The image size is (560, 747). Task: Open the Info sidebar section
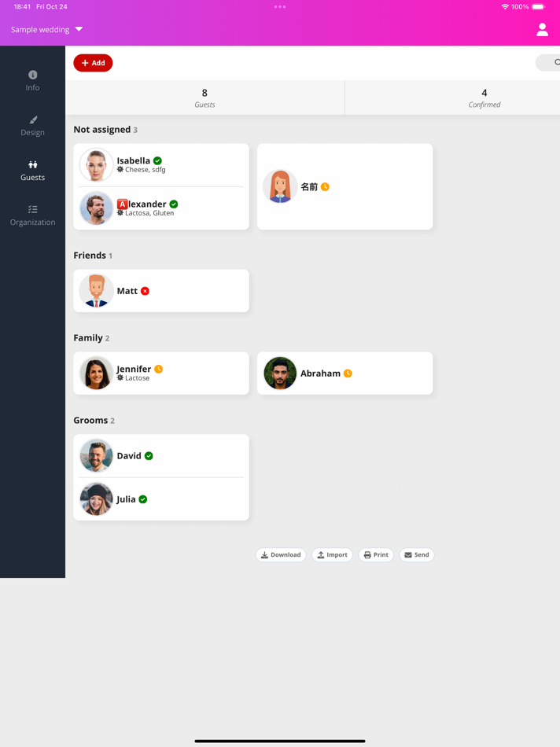[x=32, y=81]
